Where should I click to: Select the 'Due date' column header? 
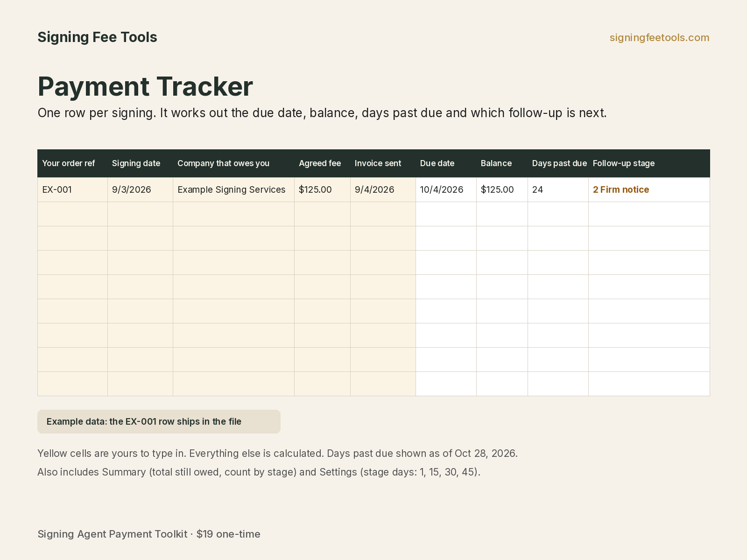[x=446, y=163]
